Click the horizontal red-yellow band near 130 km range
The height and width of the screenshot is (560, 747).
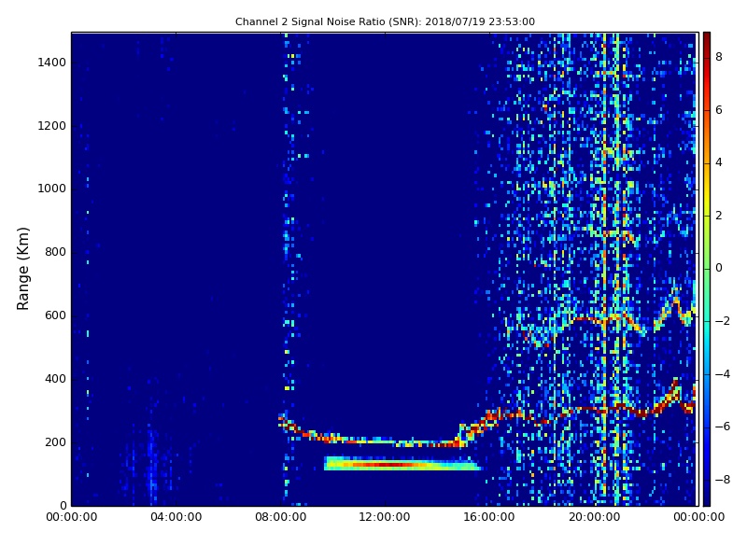[402, 464]
